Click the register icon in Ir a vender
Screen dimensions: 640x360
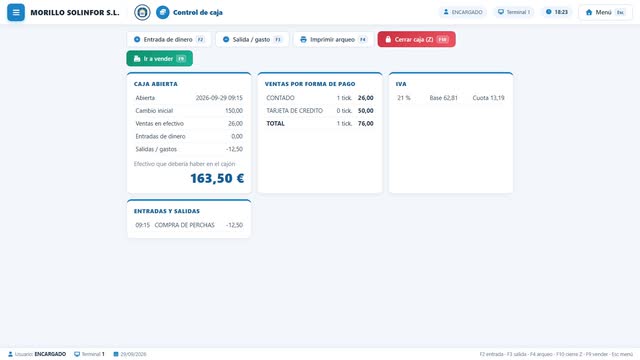[137, 59]
